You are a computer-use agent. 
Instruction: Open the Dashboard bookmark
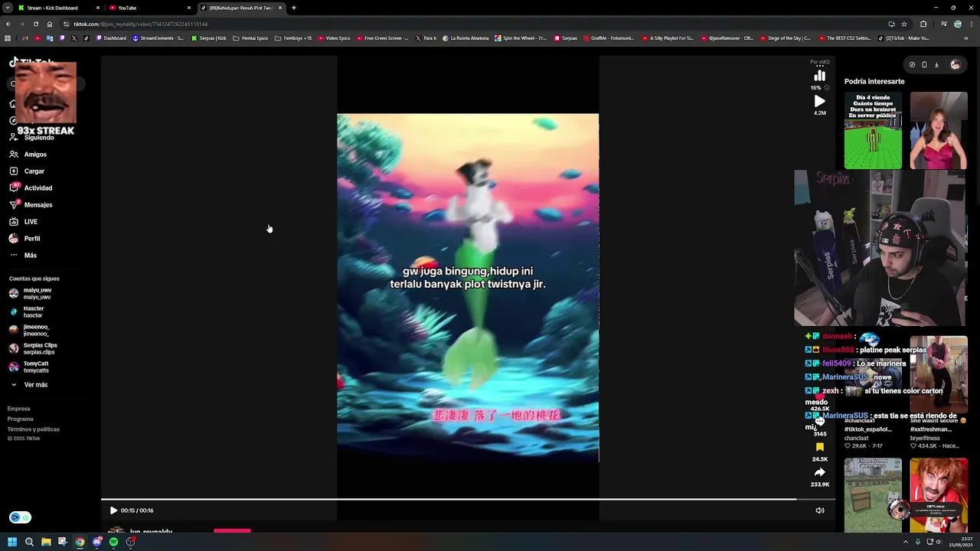click(x=112, y=38)
